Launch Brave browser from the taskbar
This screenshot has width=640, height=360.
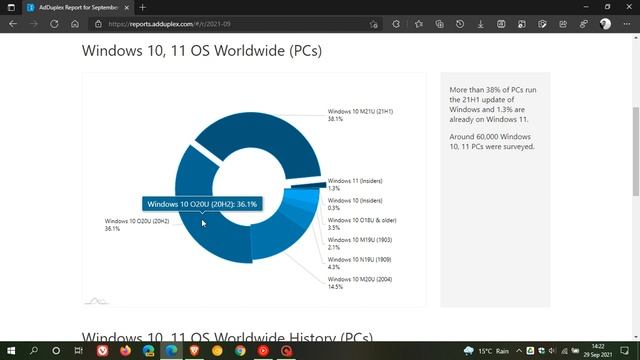pyautogui.click(x=194, y=351)
